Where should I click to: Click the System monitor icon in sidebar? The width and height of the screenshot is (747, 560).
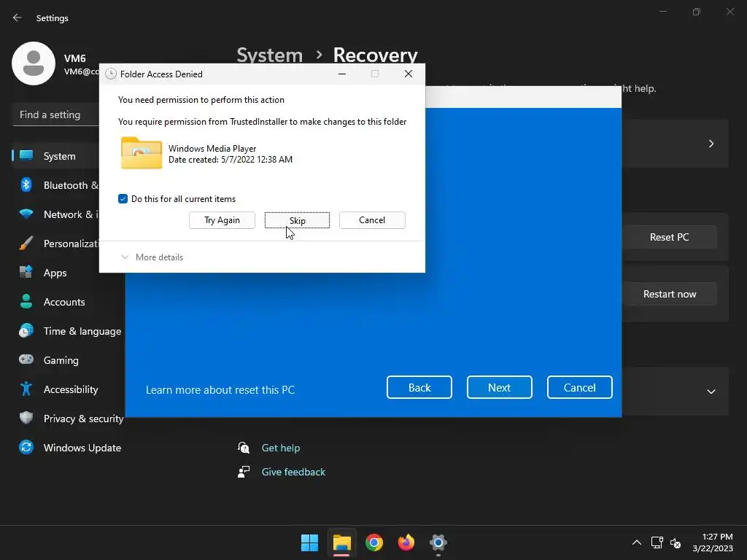coord(26,155)
